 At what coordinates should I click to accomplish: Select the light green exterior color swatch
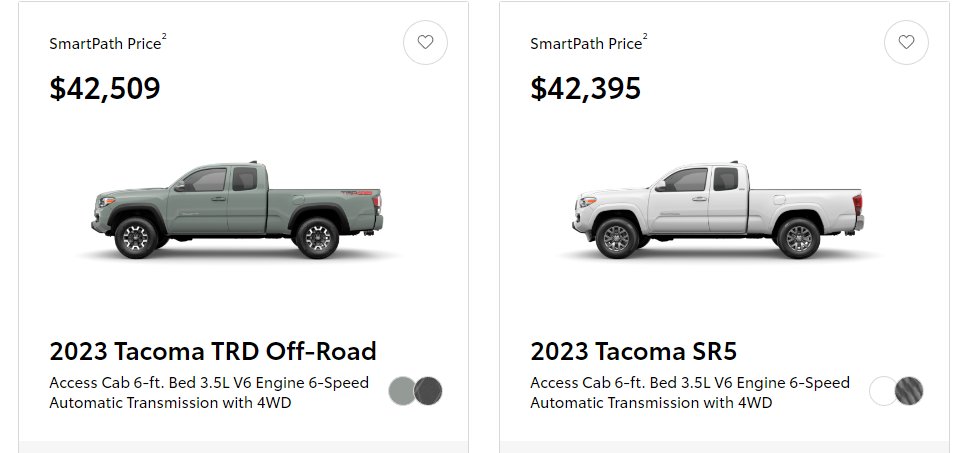[x=402, y=391]
